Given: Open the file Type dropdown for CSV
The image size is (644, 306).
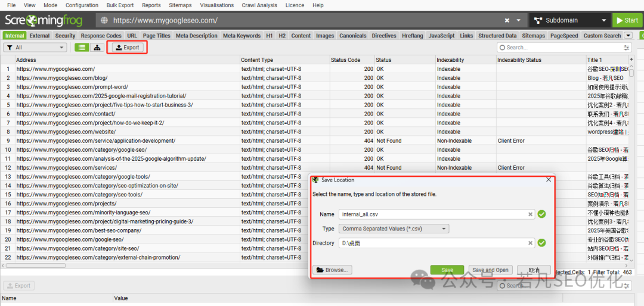Looking at the screenshot, I should [394, 229].
